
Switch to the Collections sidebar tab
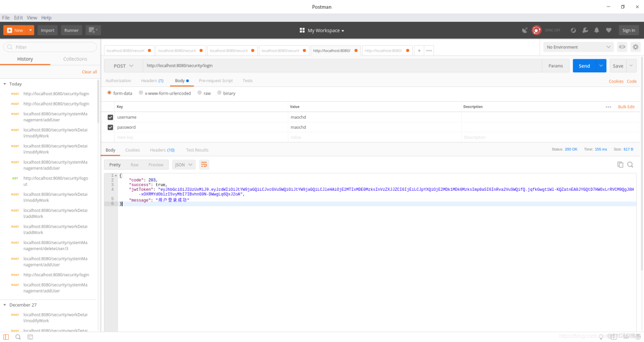click(75, 59)
